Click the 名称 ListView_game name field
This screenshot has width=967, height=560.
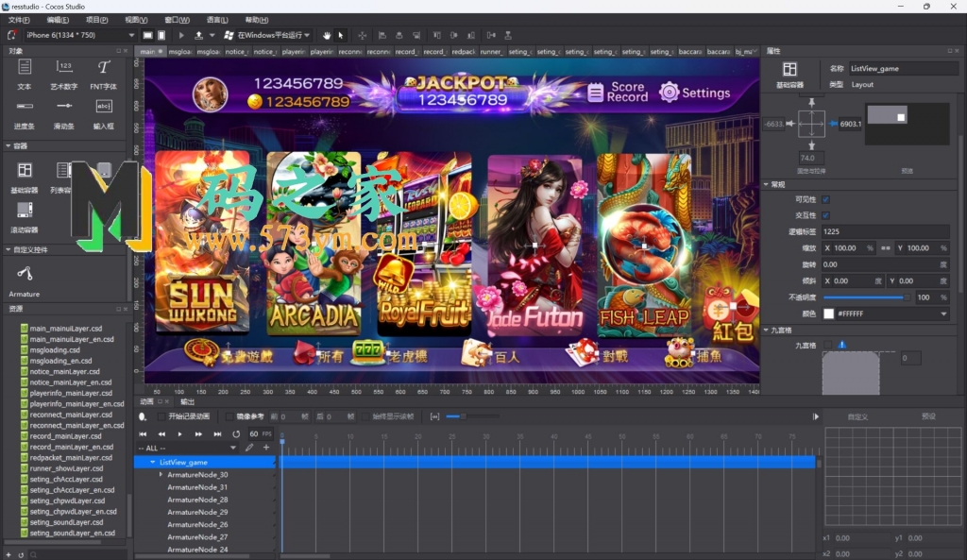[x=902, y=68]
